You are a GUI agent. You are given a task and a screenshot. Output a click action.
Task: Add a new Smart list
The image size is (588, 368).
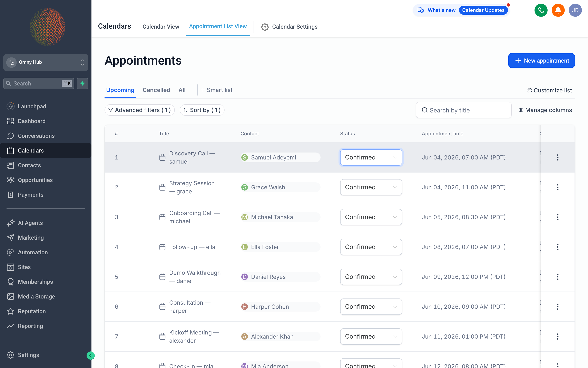coord(216,90)
